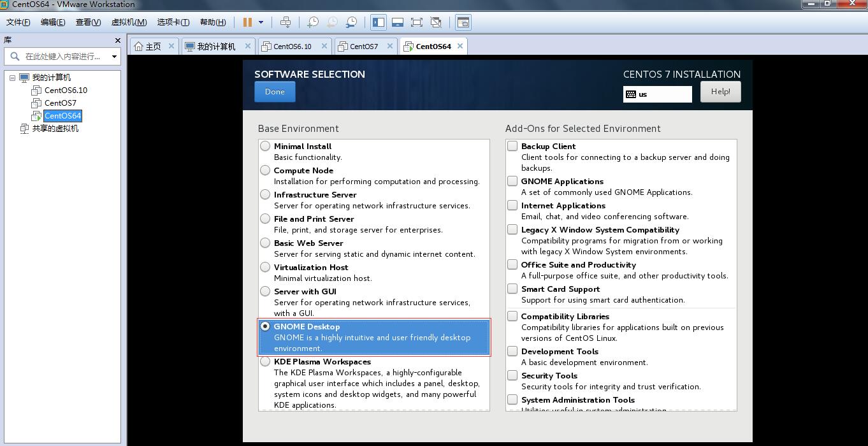Select KDE Plasma Workspaces radio button

pos(265,361)
